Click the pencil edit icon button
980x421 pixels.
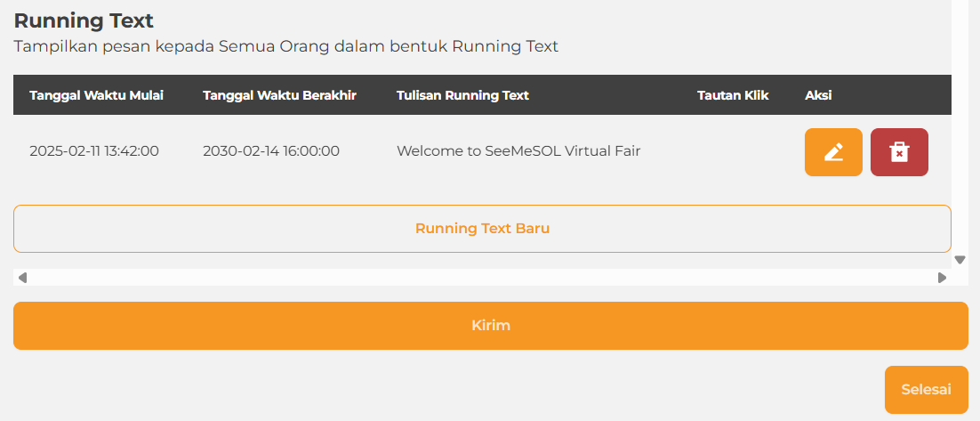[x=833, y=152]
